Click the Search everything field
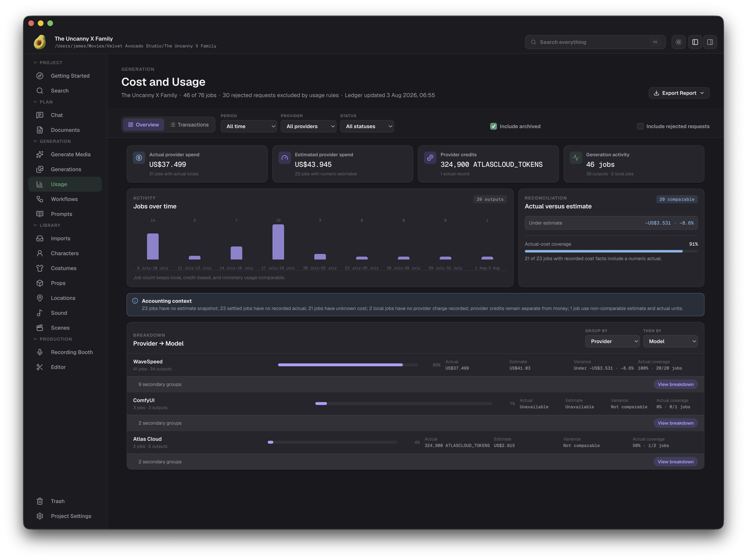Image resolution: width=747 pixels, height=560 pixels. coord(595,42)
